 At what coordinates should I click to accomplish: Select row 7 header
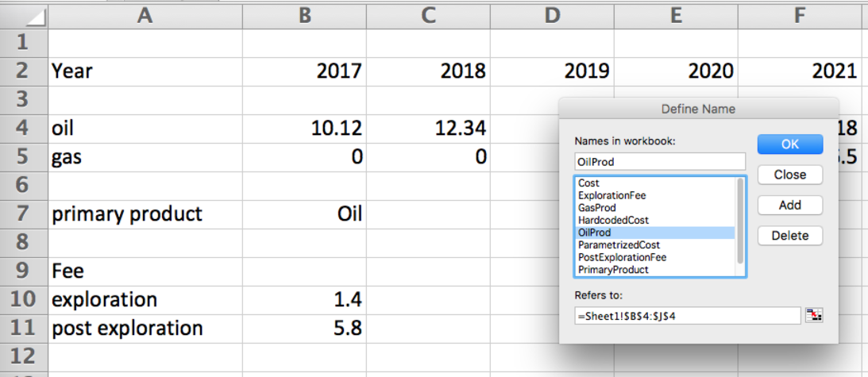pyautogui.click(x=24, y=214)
